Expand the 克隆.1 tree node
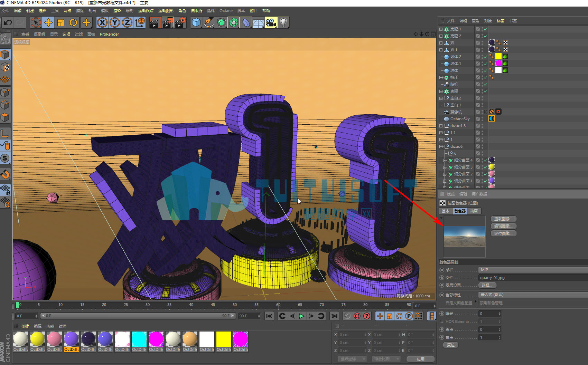 [x=441, y=29]
